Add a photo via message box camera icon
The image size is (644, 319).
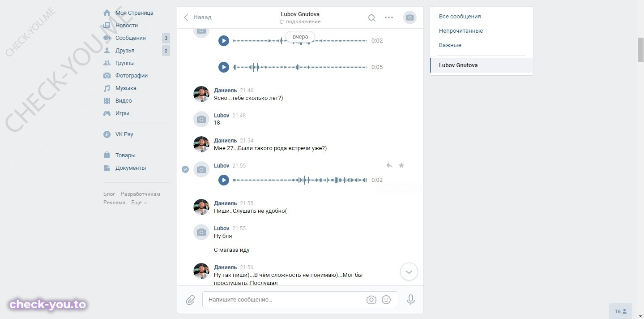tap(371, 300)
